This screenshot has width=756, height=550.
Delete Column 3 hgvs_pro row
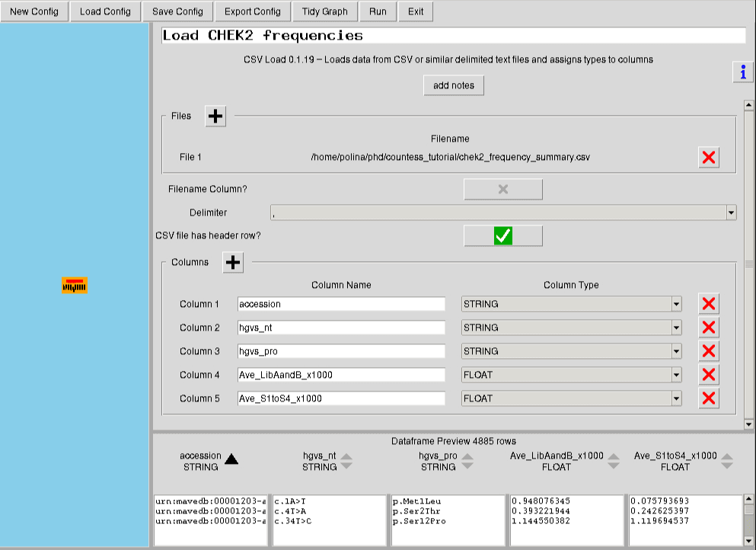tap(709, 351)
